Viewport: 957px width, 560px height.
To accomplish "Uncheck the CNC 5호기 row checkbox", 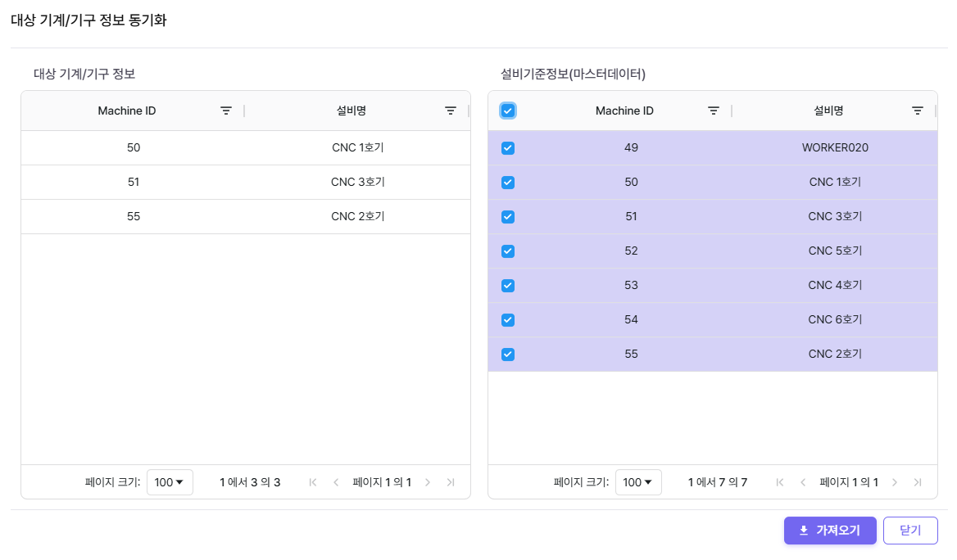I will [508, 251].
